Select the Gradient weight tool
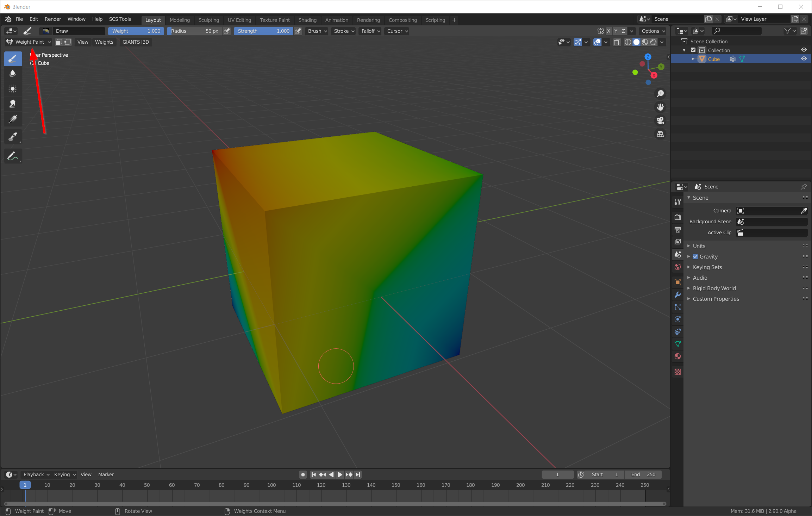 [x=13, y=119]
